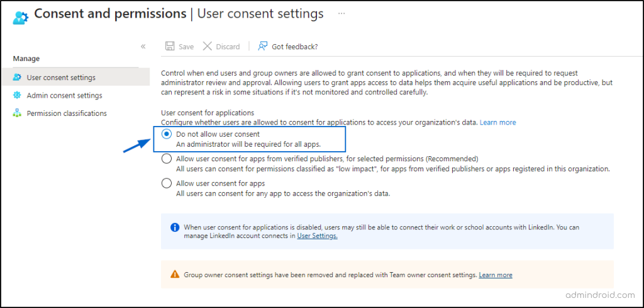
Task: Click 'An administrator will be required for all apps.' text
Action: [248, 144]
